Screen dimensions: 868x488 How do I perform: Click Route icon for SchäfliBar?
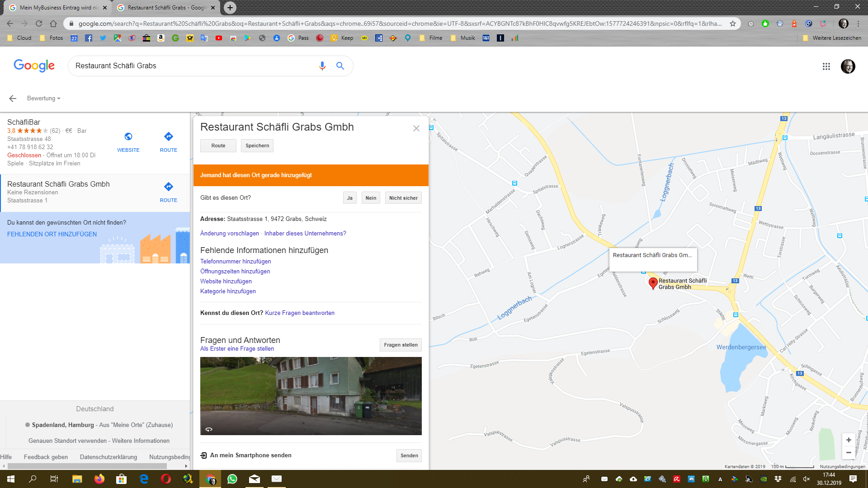coord(169,136)
